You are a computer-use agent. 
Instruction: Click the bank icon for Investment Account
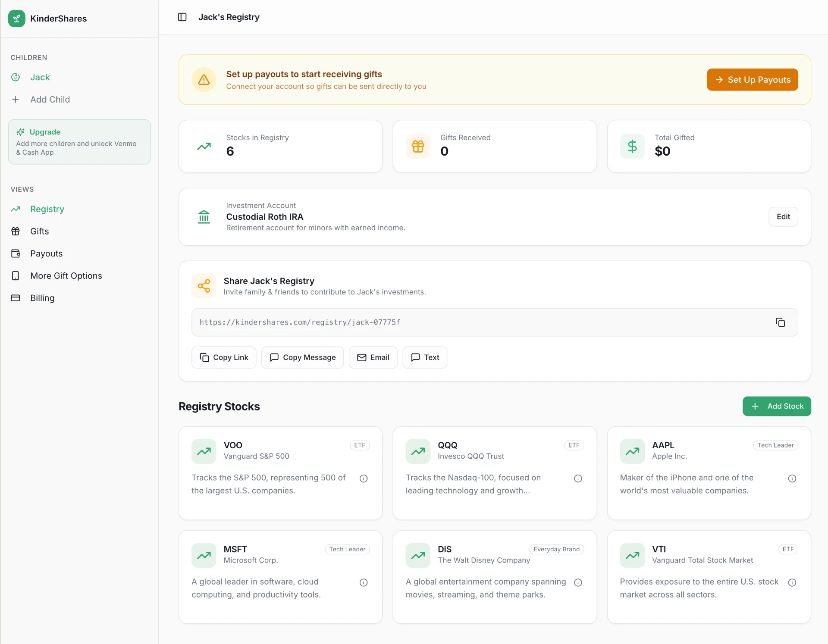coord(204,217)
